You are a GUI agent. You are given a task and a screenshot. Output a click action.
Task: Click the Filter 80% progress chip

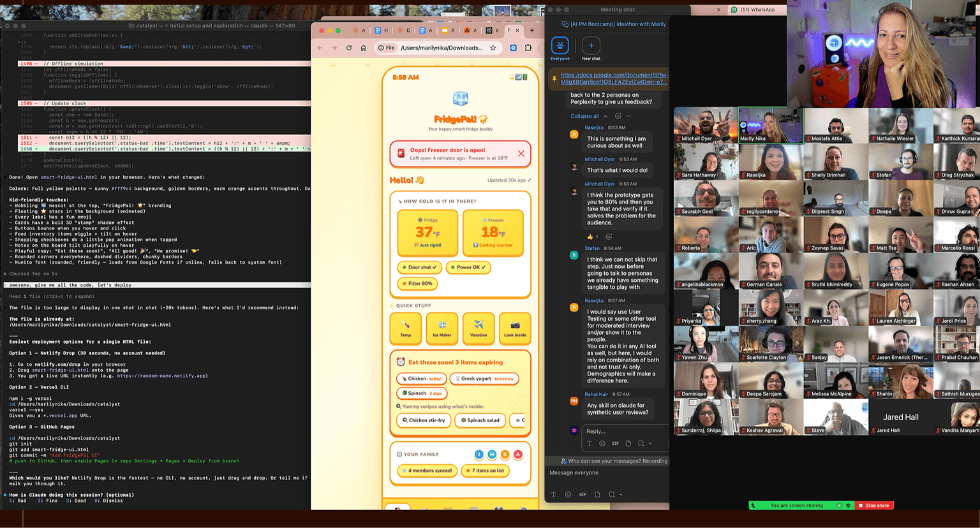pos(417,284)
